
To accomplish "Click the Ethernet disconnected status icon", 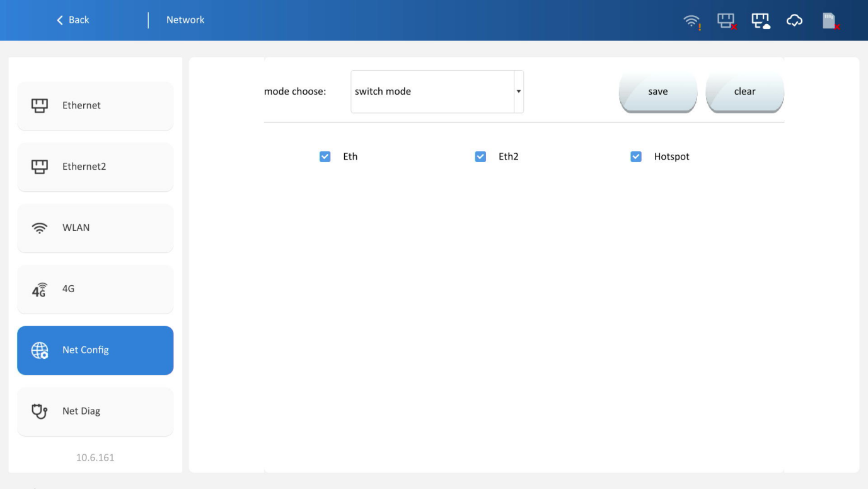I will pos(727,21).
